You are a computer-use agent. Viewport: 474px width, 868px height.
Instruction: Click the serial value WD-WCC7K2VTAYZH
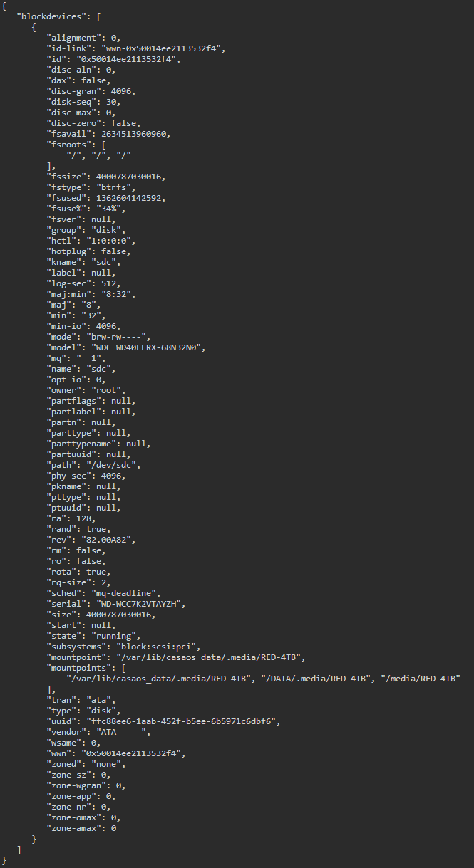[x=142, y=604]
